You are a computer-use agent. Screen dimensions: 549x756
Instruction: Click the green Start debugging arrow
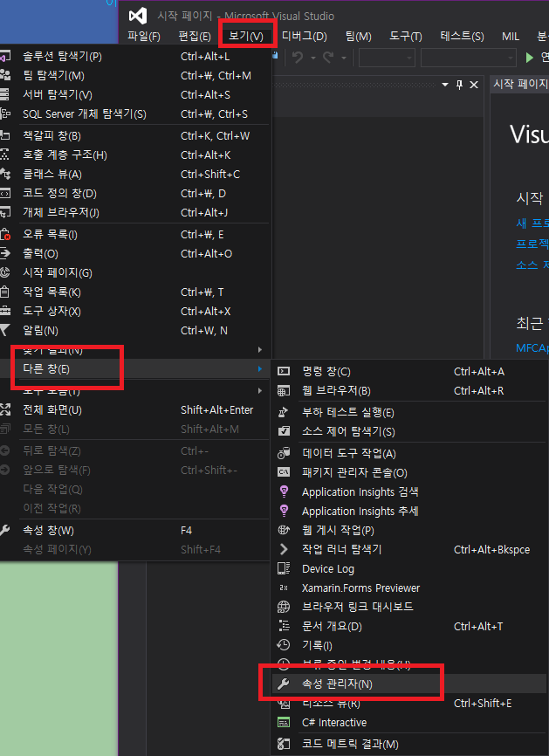[530, 58]
